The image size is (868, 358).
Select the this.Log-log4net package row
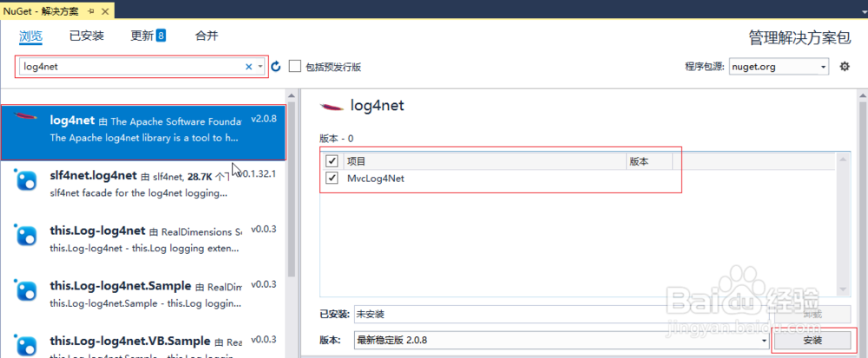coord(143,242)
